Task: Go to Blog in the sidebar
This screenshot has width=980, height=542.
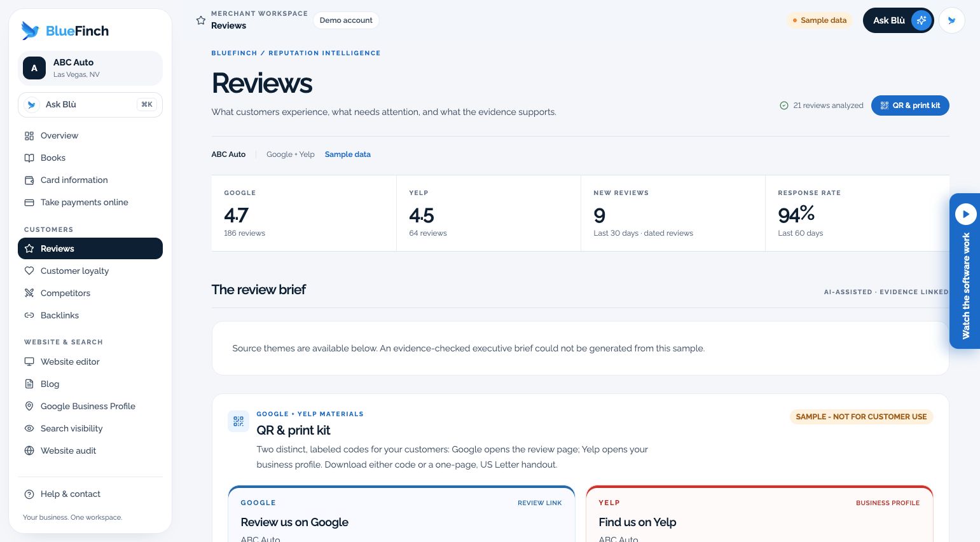Action: click(90, 384)
